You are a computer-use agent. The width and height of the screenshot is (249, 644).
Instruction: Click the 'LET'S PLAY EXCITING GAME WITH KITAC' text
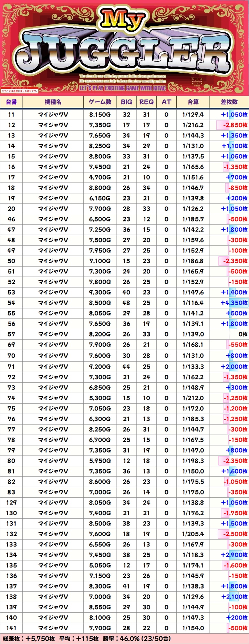[123, 88]
